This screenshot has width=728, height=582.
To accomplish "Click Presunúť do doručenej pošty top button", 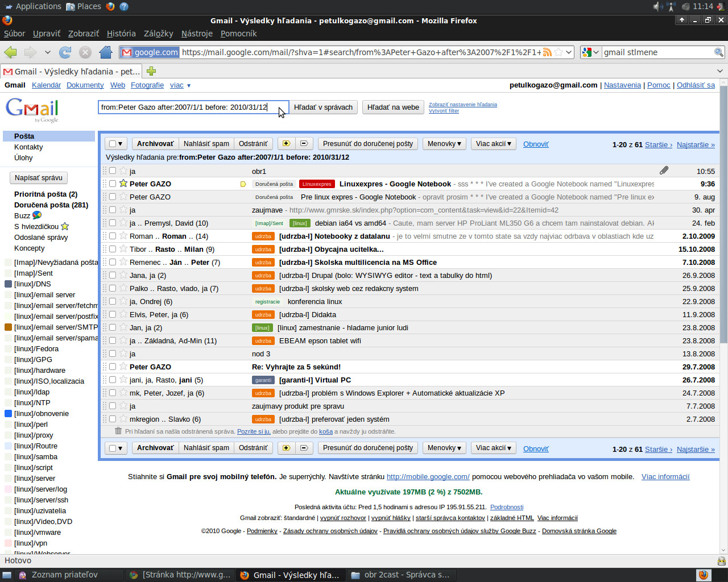I will pyautogui.click(x=368, y=144).
